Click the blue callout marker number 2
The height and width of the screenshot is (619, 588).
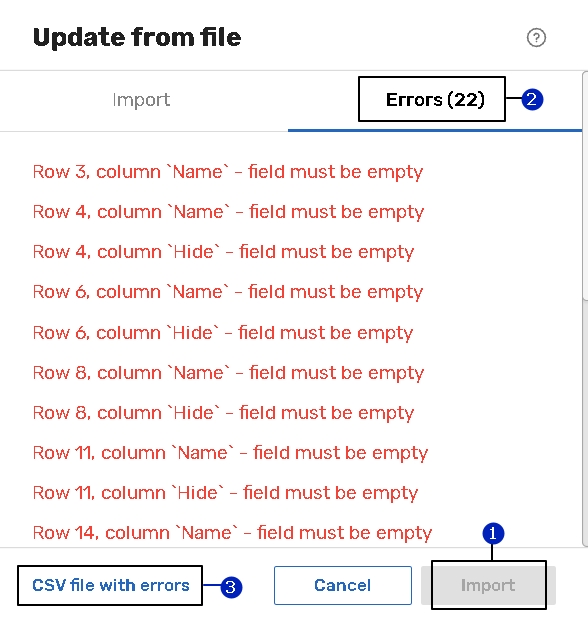coord(532,99)
